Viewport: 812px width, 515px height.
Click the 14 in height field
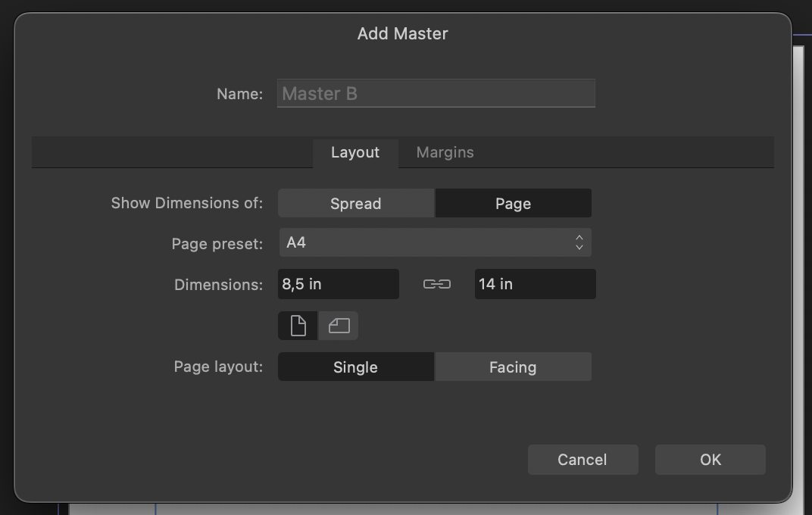[x=535, y=284]
